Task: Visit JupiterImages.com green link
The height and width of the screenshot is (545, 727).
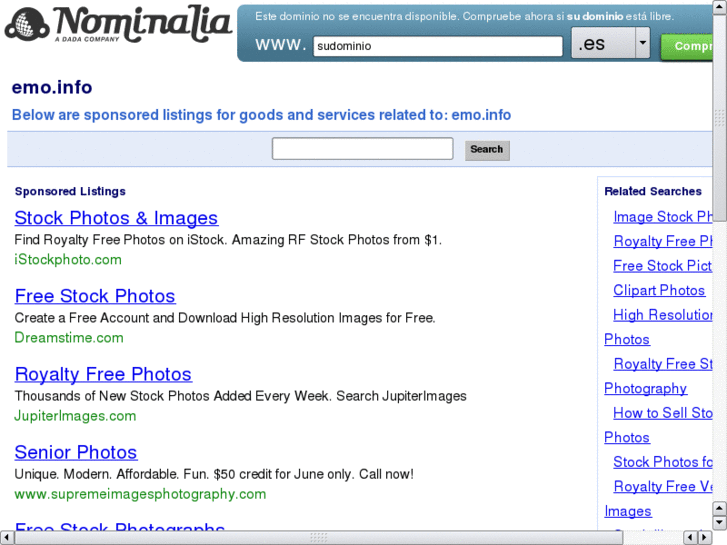Action: [75, 416]
